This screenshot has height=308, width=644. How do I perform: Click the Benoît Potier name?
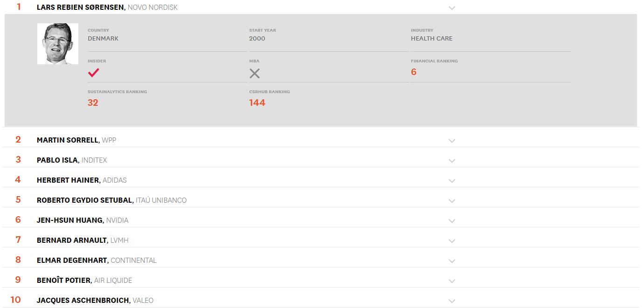64,280
